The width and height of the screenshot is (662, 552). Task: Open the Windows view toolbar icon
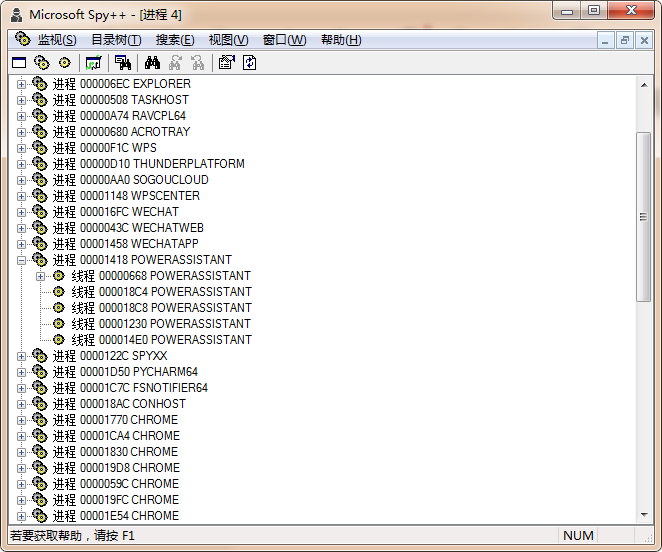click(19, 63)
